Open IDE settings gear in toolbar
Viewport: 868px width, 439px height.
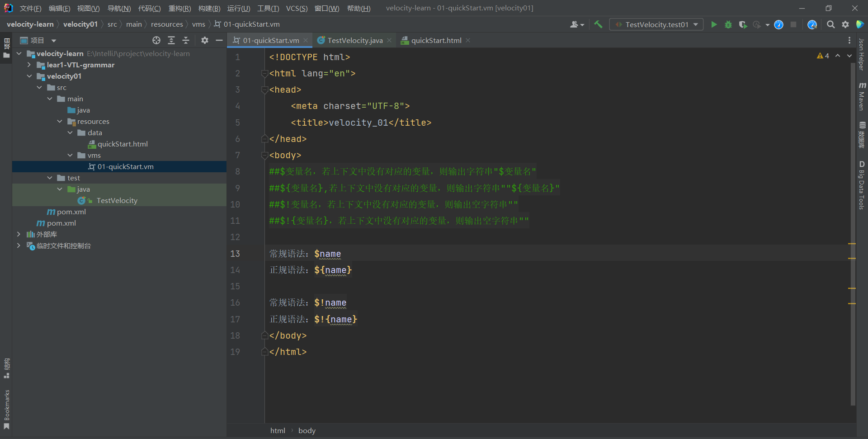pyautogui.click(x=845, y=24)
